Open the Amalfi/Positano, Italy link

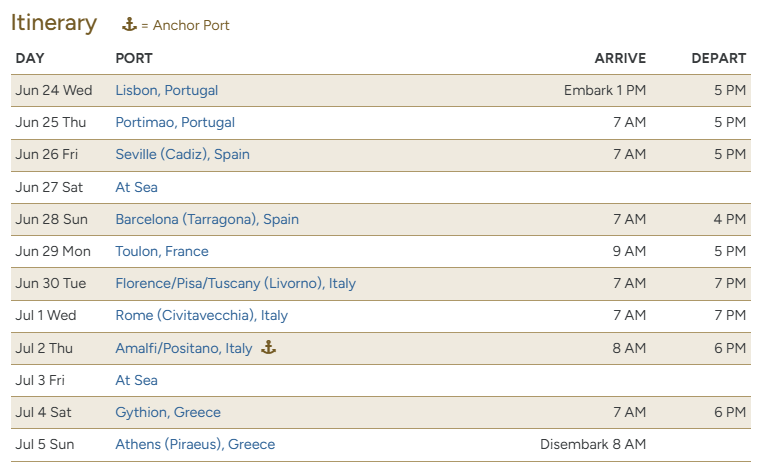(x=184, y=348)
